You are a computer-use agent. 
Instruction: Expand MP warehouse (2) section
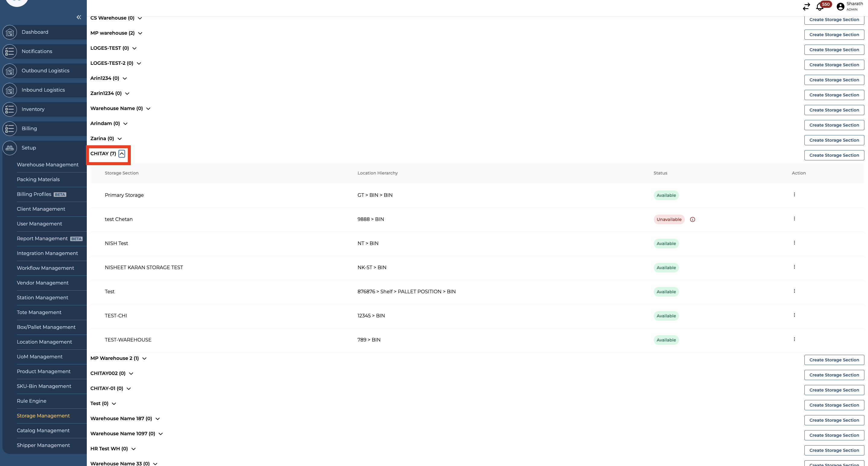[x=140, y=33]
